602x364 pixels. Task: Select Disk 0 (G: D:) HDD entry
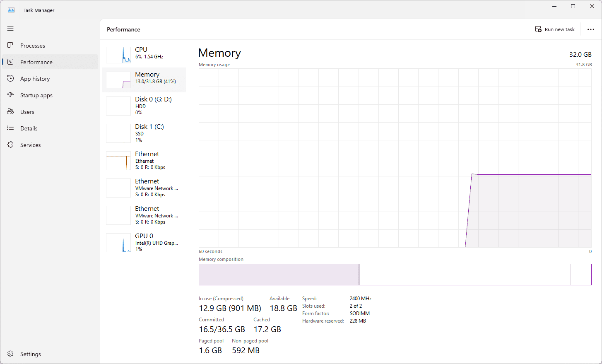(144, 106)
